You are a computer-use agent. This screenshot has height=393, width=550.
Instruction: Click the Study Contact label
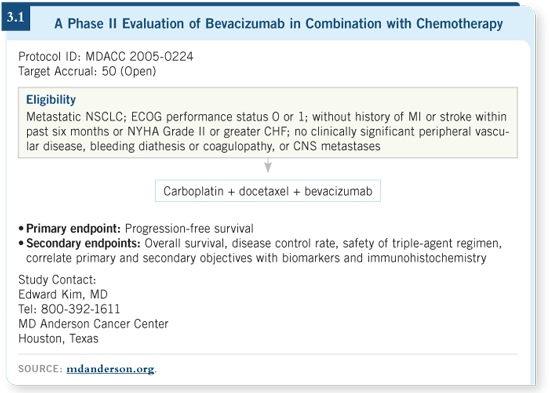(x=57, y=280)
